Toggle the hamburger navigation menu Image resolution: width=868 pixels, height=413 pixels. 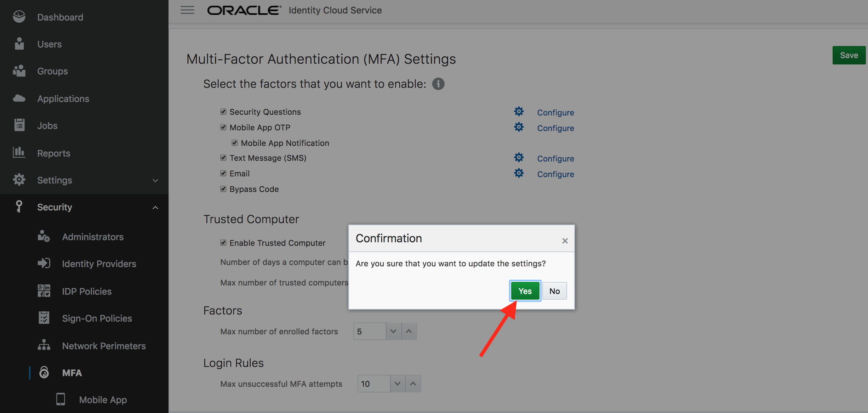pyautogui.click(x=187, y=10)
